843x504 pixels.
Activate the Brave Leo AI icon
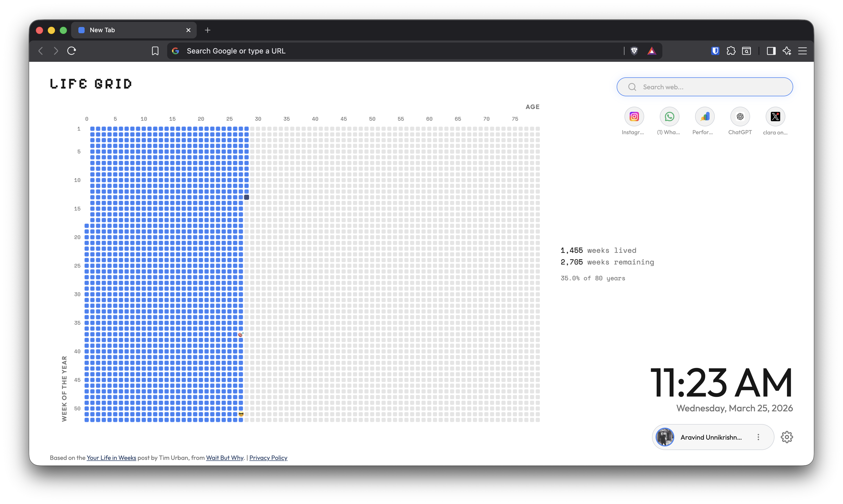(787, 51)
